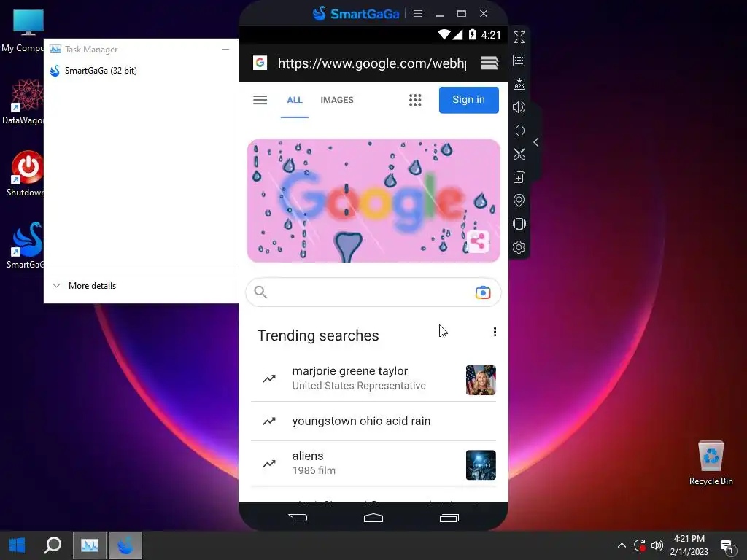Open Windows taskbar search
The height and width of the screenshot is (560, 747).
coord(53,545)
